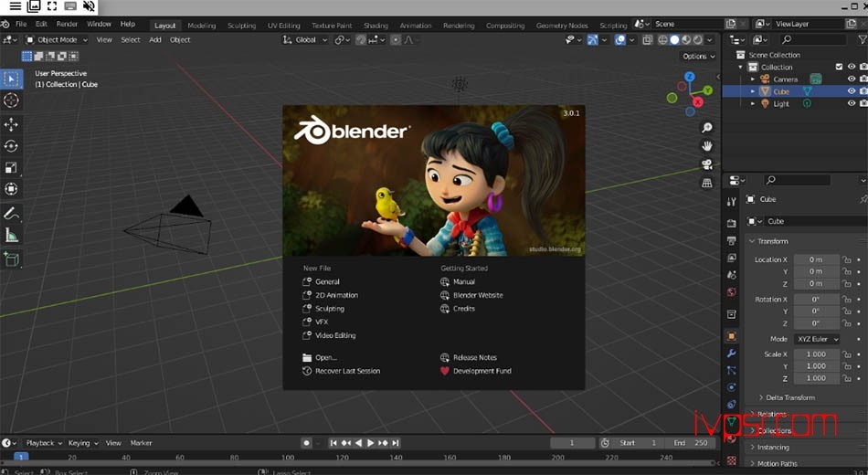Click the play animation button
Image resolution: width=868 pixels, height=475 pixels.
coord(370,443)
